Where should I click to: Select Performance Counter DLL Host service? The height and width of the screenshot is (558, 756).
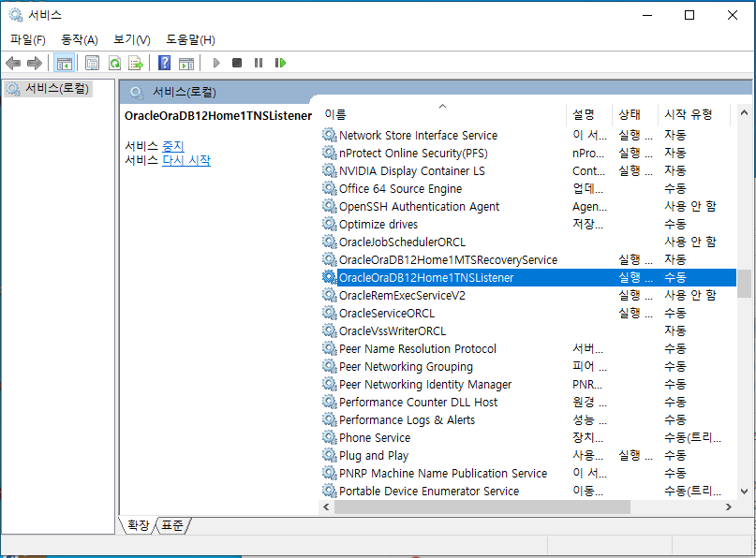coord(418,403)
